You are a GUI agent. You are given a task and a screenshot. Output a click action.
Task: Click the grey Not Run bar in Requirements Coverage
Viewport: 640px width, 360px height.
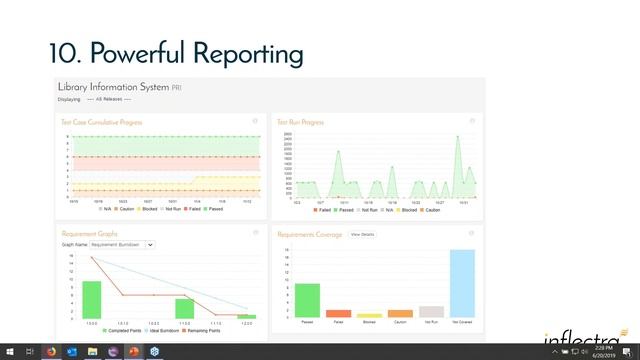[x=431, y=312]
